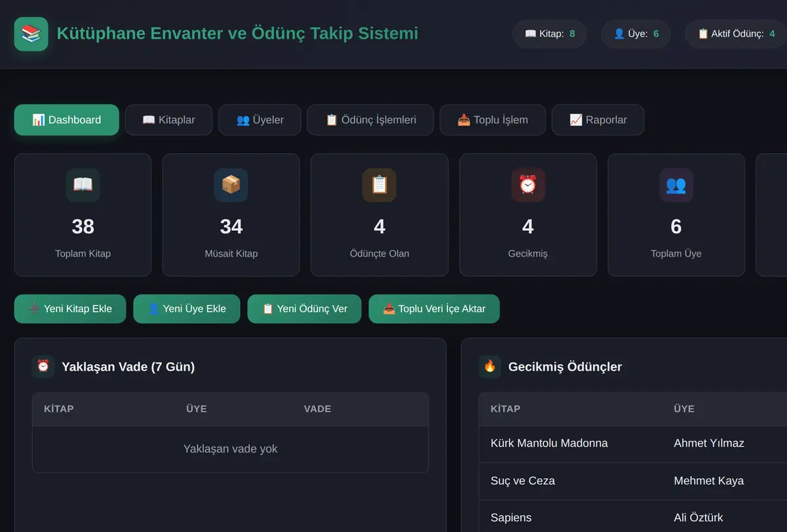Open the Dashboard tab

click(67, 120)
